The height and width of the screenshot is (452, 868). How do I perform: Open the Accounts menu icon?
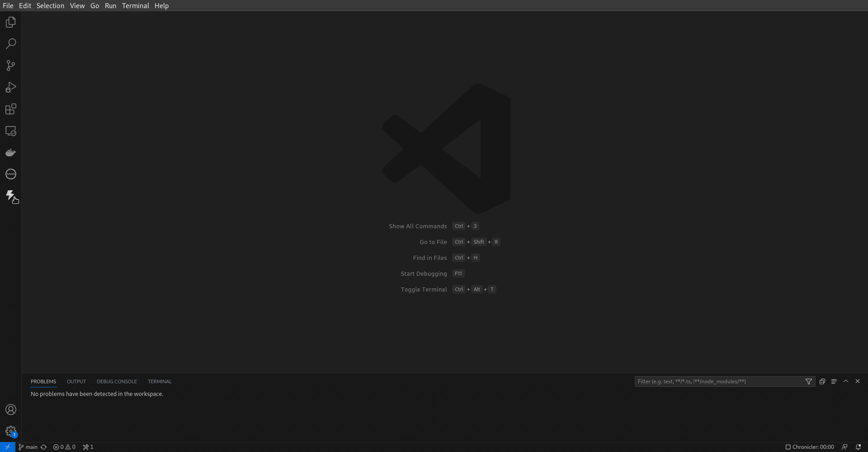[11, 410]
